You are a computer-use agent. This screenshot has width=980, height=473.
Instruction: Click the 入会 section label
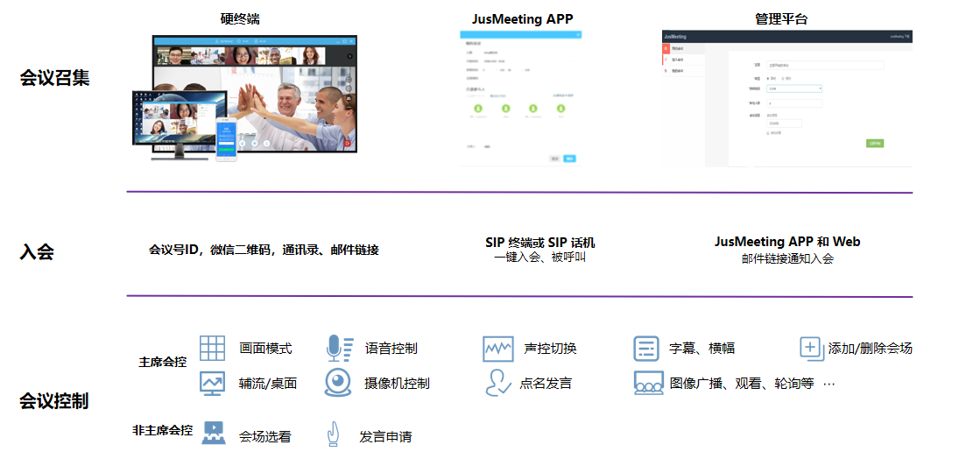click(x=37, y=251)
